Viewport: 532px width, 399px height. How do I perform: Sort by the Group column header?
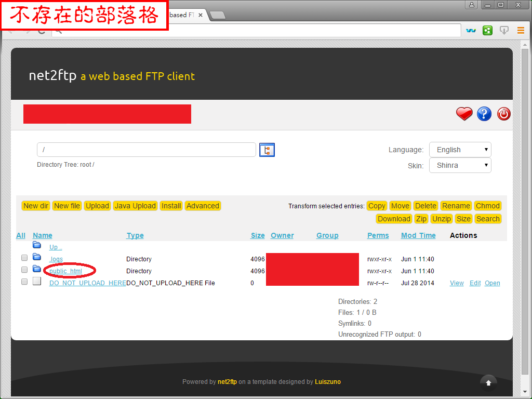pos(327,235)
